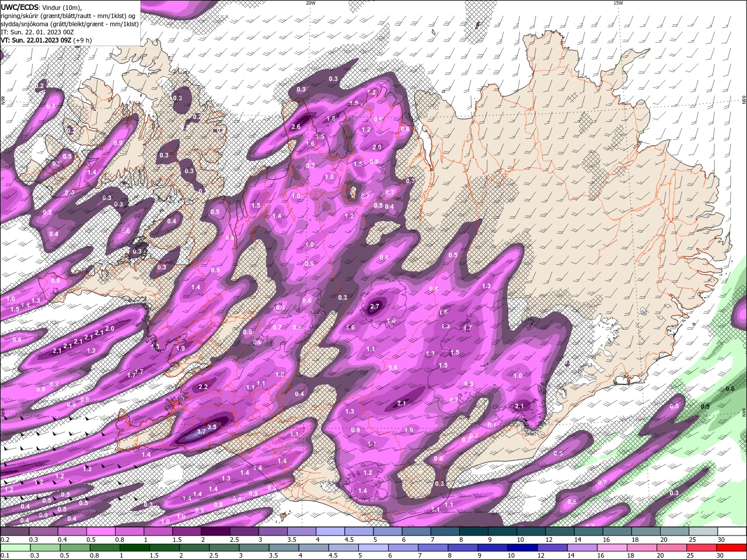Click the violet legend swatch labeled 14
747x560 pixels.
(x=582, y=548)
